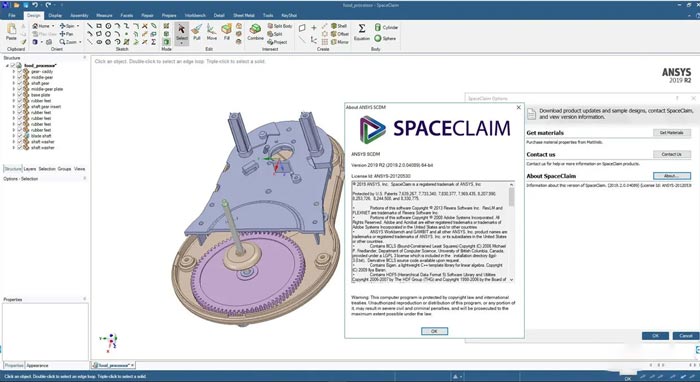Viewport: 700px width, 382px height.
Task: Expand the middle-gear plate tree node
Action: [x=13, y=89]
